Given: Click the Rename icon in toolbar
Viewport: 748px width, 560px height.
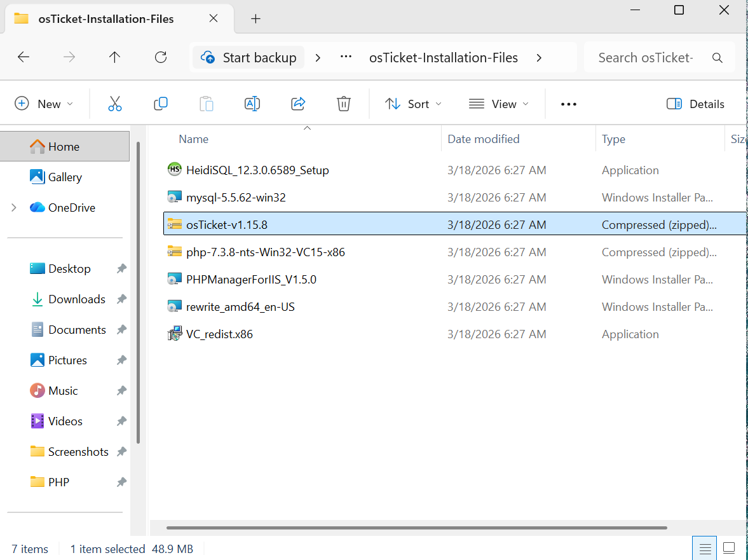Looking at the screenshot, I should click(252, 104).
